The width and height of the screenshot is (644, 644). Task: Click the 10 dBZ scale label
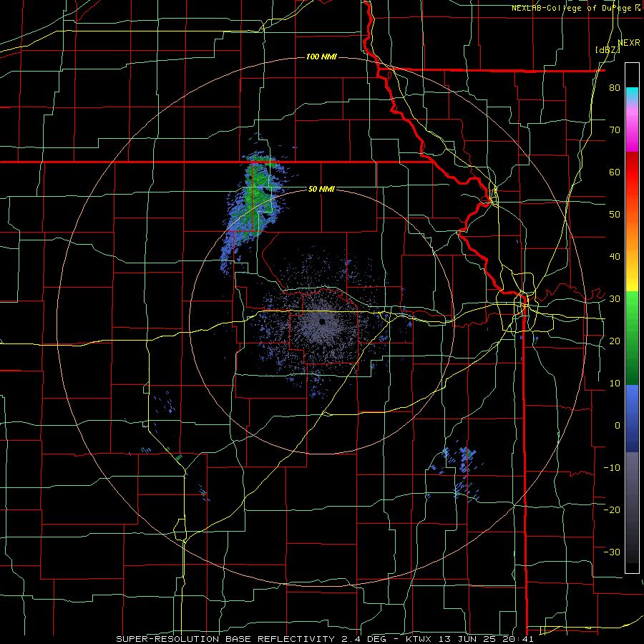[615, 384]
